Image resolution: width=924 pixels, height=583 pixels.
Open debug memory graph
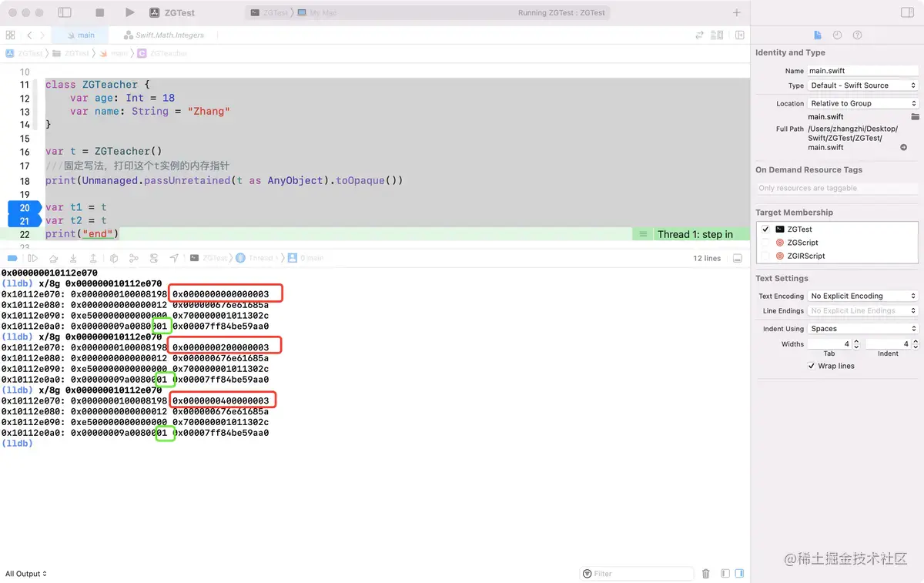pos(134,258)
